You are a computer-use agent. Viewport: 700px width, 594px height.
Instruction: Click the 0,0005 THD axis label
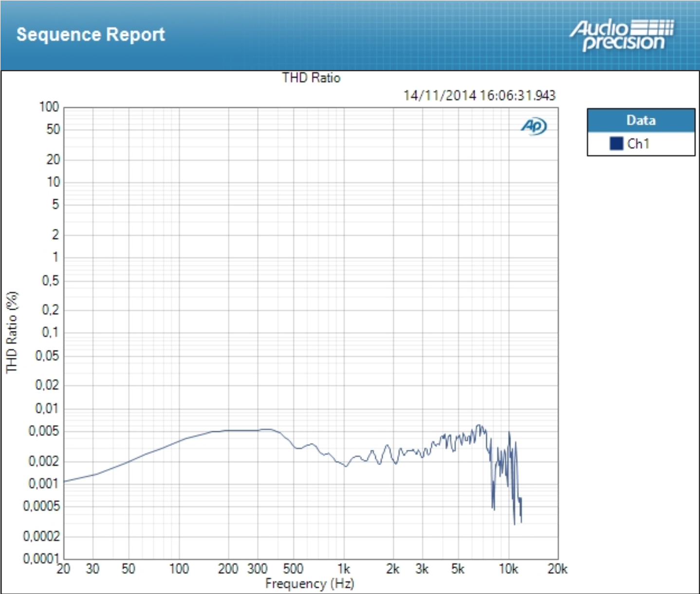click(x=41, y=506)
